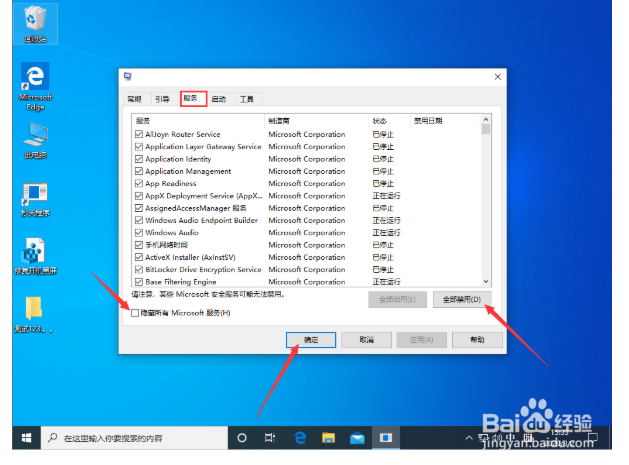Image resolution: width=629 pixels, height=465 pixels.
Task: Uncheck the 手机网络时间 service checkbox
Action: pyautogui.click(x=139, y=245)
